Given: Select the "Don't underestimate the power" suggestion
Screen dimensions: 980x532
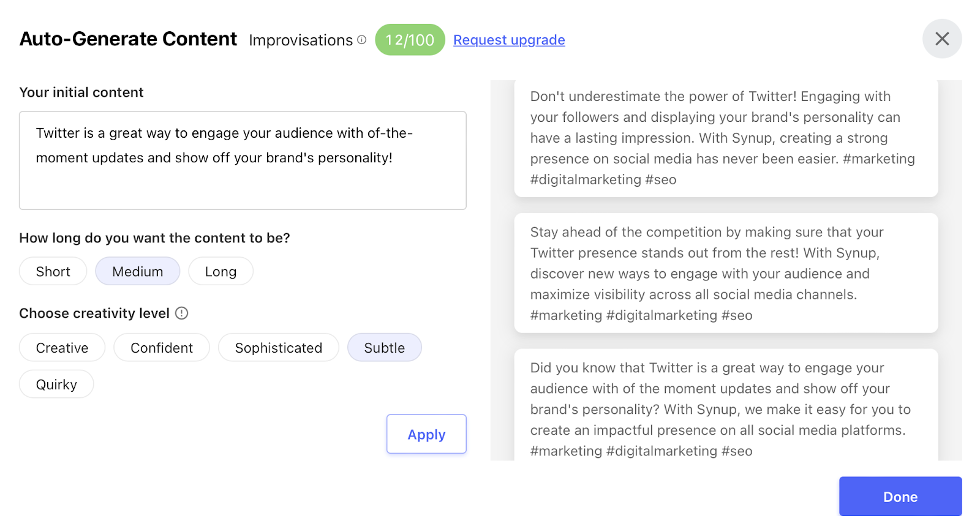Looking at the screenshot, I should (726, 138).
